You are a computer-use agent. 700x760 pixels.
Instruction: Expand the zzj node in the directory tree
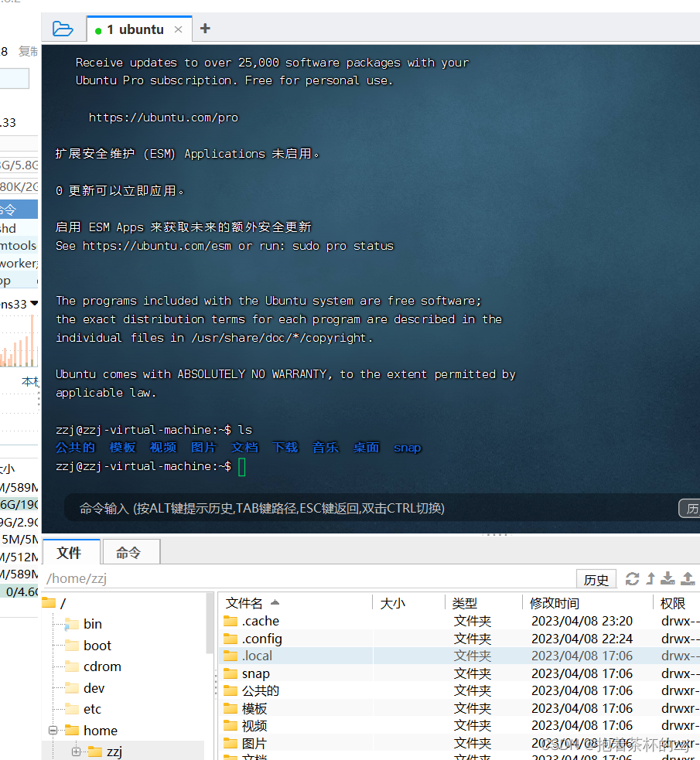coord(76,751)
